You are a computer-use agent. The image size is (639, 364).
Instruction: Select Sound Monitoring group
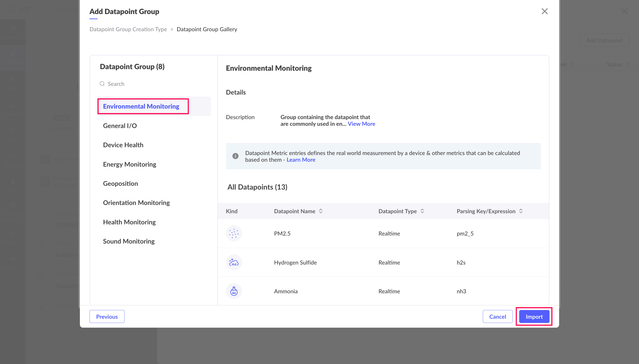click(x=129, y=241)
